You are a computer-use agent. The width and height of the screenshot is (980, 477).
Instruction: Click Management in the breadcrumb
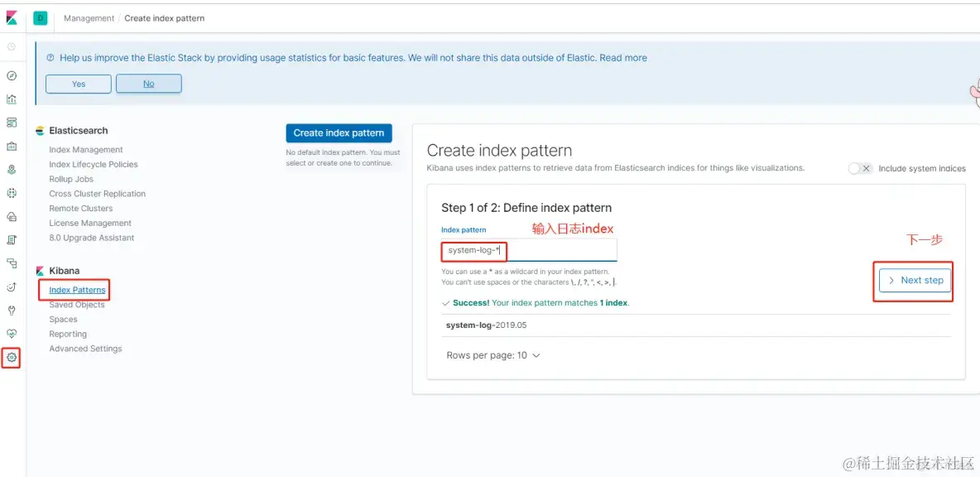point(89,18)
